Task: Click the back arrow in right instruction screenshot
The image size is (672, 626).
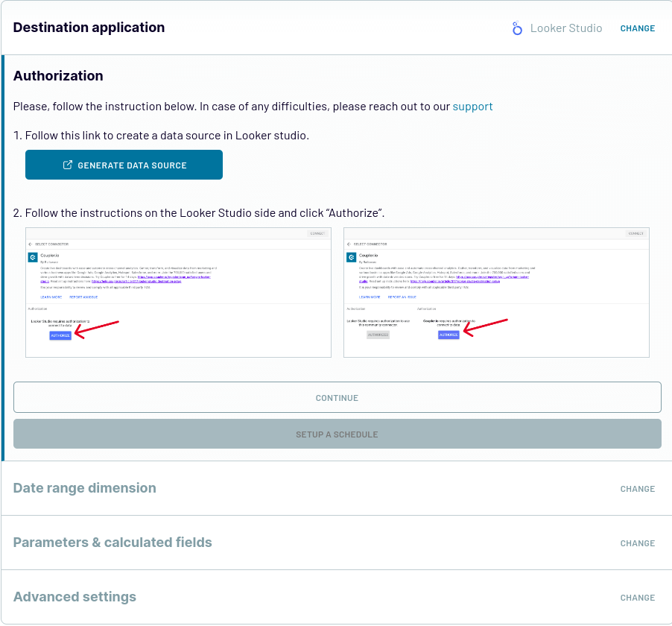Action: (x=349, y=244)
